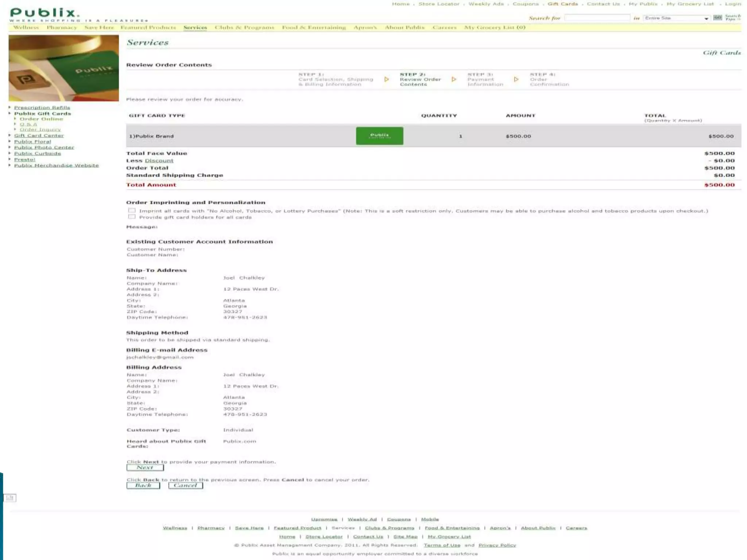Click the green Publix gift card thumbnail
The height and width of the screenshot is (560, 747).
tap(379, 136)
